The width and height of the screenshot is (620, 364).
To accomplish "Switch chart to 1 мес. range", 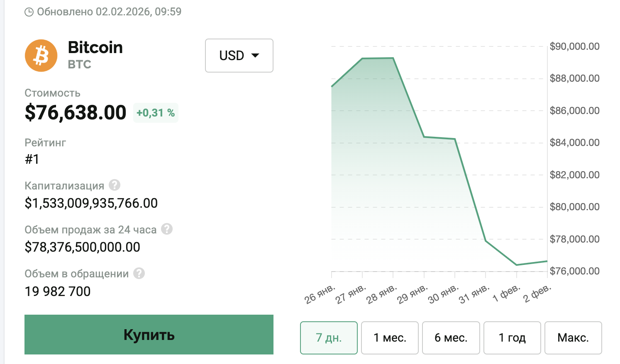I will click(x=390, y=338).
